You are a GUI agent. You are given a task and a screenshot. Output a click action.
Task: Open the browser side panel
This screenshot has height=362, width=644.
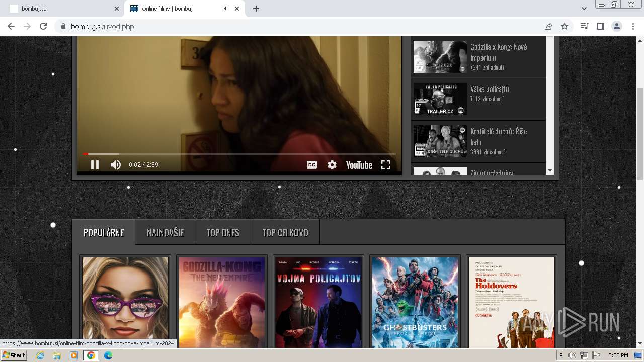point(600,26)
